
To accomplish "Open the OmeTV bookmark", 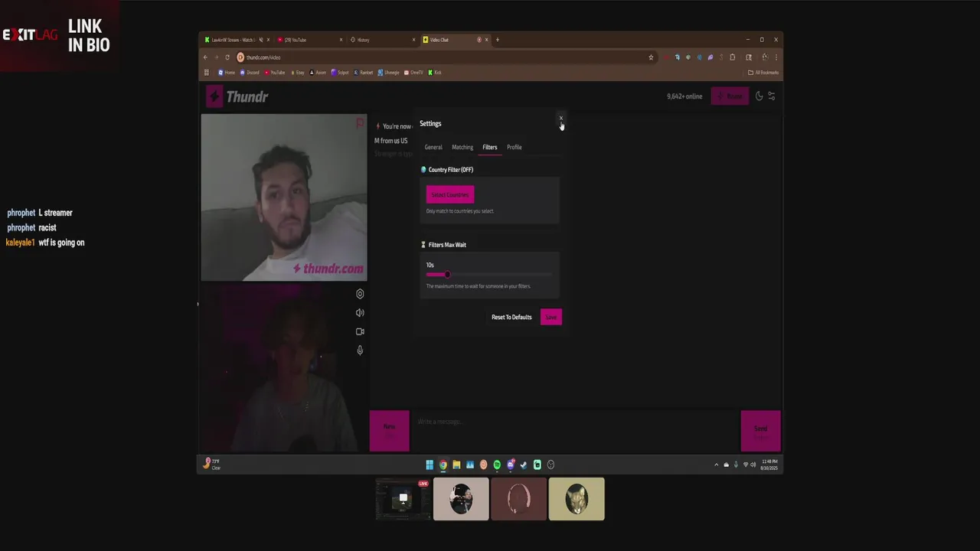I will 413,73.
